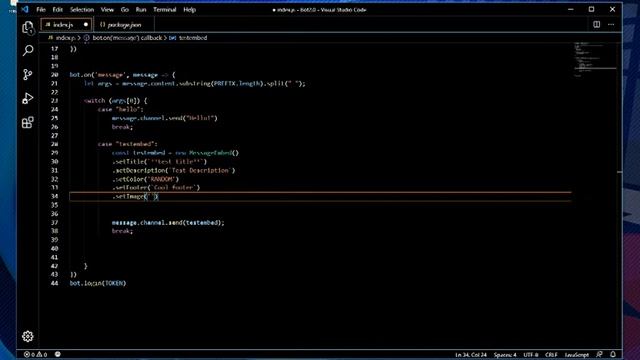This screenshot has height=360, width=640.
Task: Open the Terminal menu
Action: click(165, 9)
